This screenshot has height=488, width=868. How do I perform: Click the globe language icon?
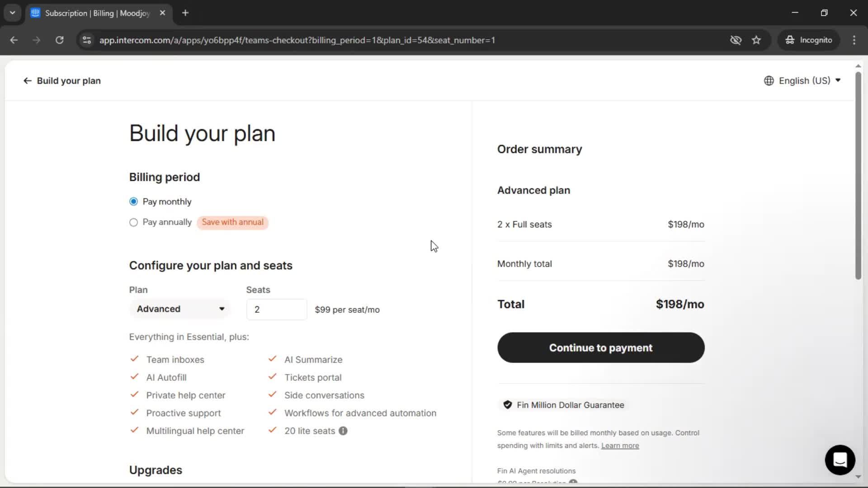click(769, 81)
